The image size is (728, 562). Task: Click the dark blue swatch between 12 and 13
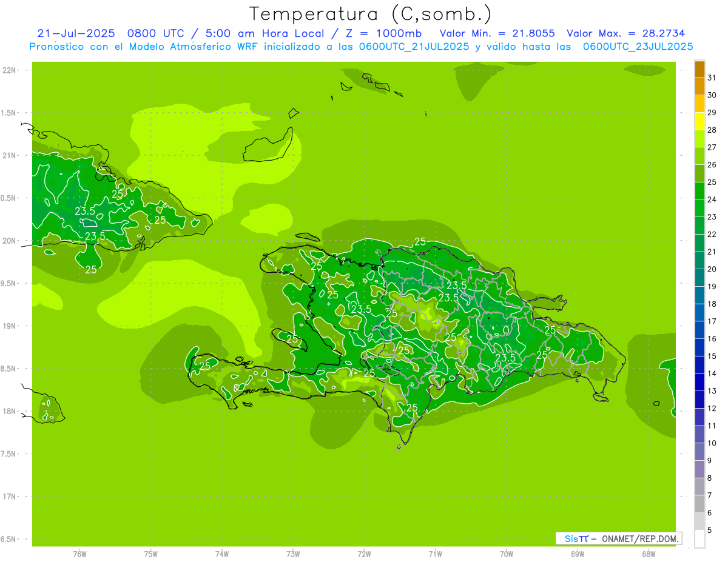coord(699,400)
